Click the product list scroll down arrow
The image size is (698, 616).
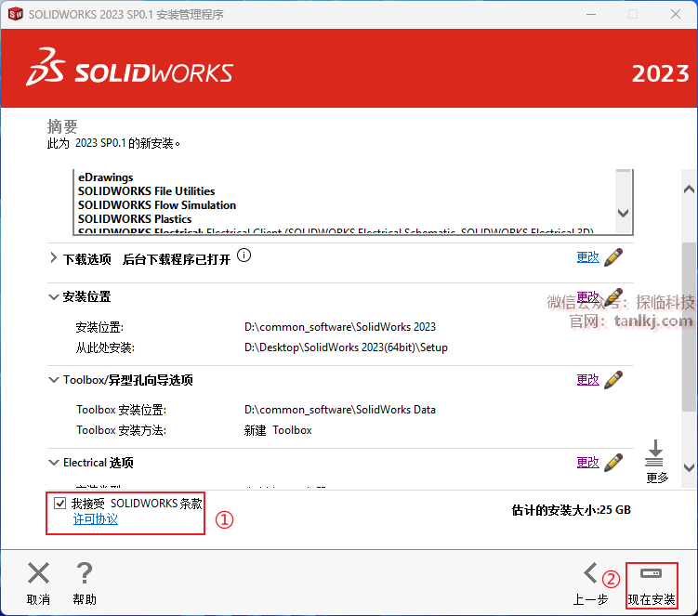[624, 213]
